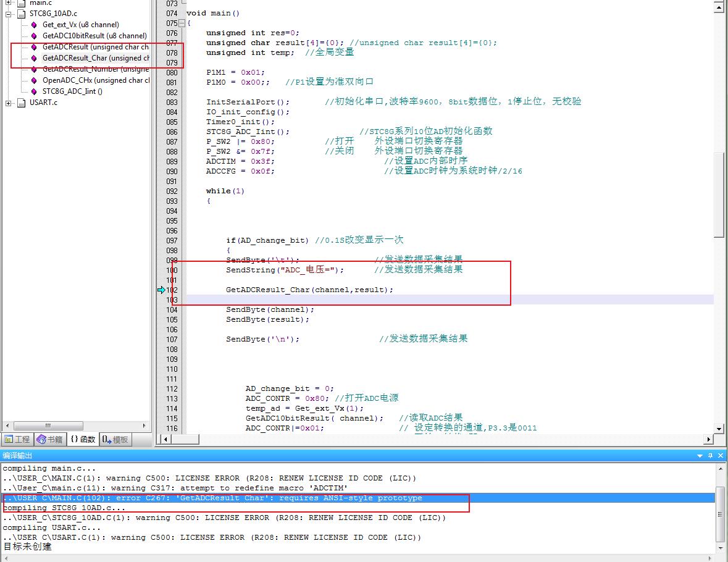This screenshot has width=728, height=562.
Task: Switch to the 工程 project tab
Action: coord(17,440)
